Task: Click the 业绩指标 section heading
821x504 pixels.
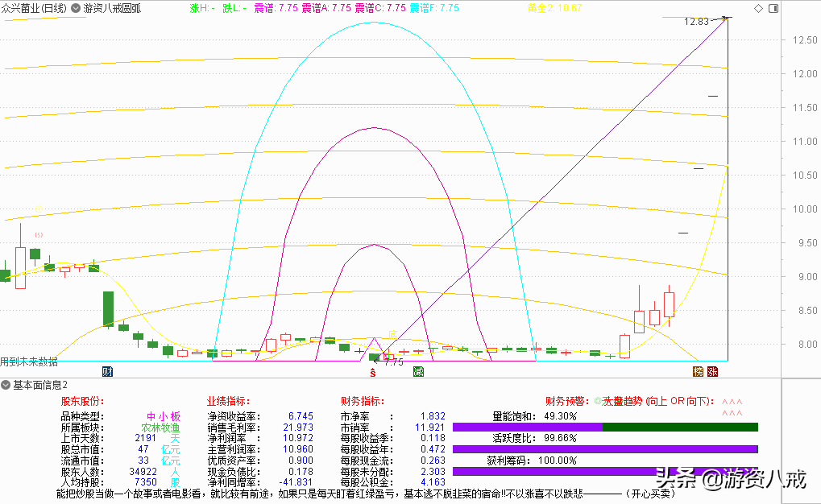Action: pyautogui.click(x=228, y=402)
